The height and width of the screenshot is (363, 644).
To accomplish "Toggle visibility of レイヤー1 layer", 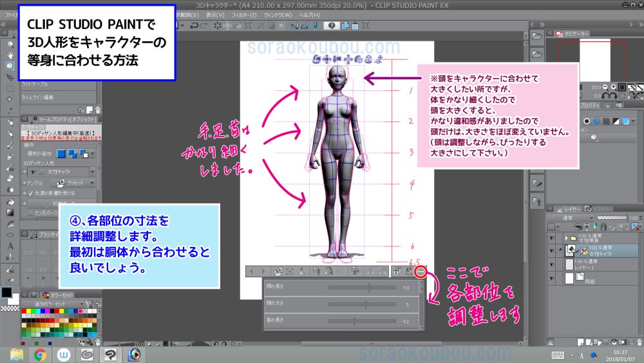I will pos(552,264).
